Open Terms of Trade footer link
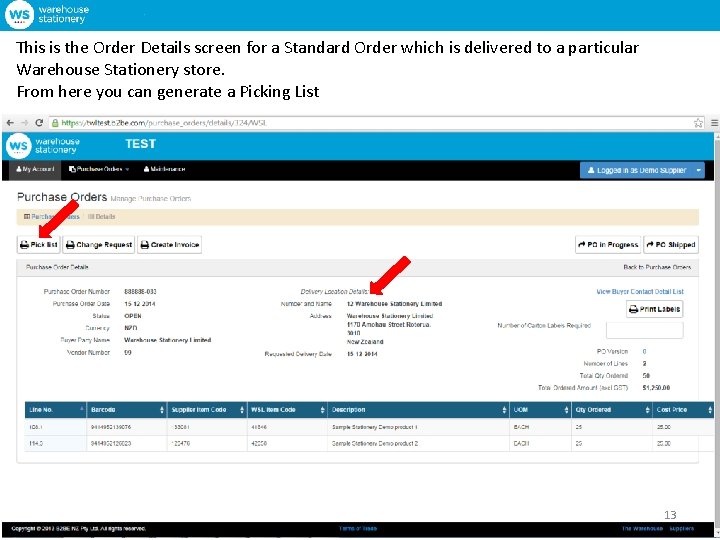720x540 pixels. click(358, 529)
